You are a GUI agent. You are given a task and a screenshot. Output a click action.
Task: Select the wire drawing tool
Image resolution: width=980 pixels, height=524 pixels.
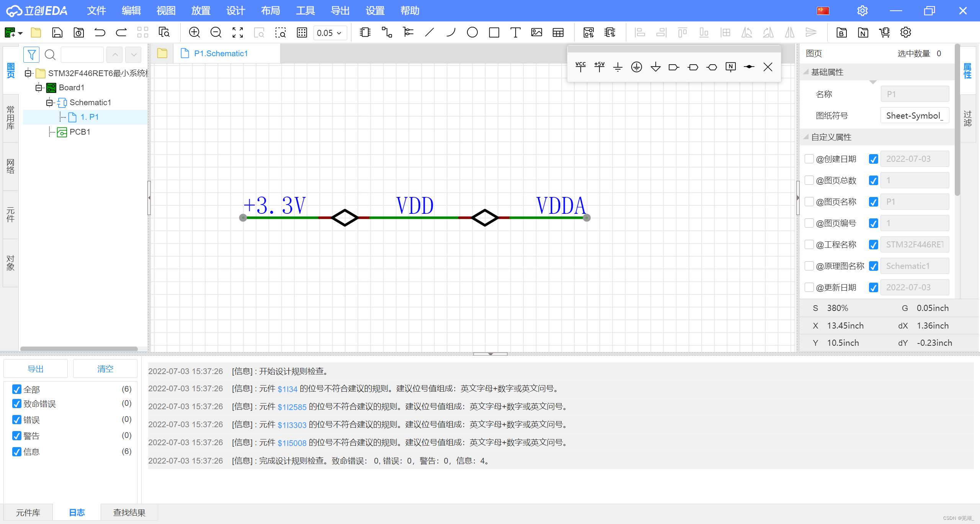(387, 33)
